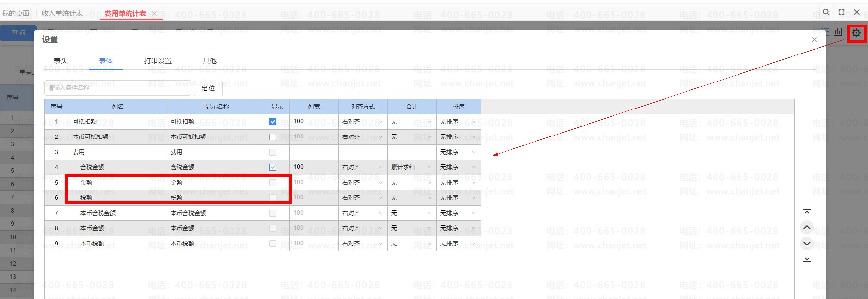This screenshot has width=868, height=299.
Task: Open 对齐方式 dropdown for 含税金额 row
Action: pyautogui.click(x=363, y=167)
